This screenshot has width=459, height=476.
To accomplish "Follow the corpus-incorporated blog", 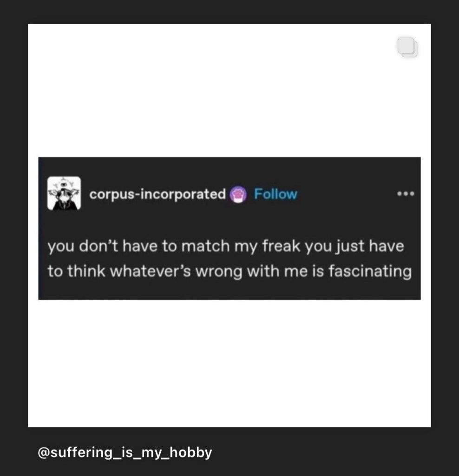I will click(x=275, y=194).
